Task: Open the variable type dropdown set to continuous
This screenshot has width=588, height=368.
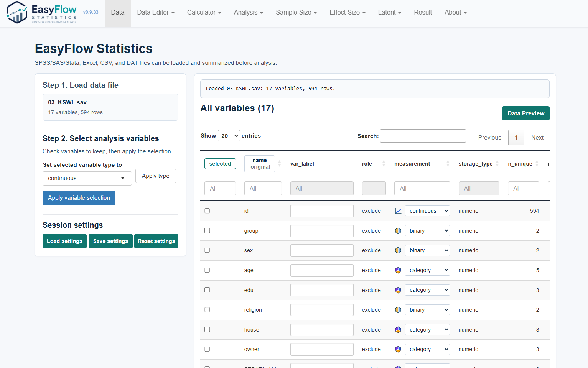Action: click(x=87, y=178)
